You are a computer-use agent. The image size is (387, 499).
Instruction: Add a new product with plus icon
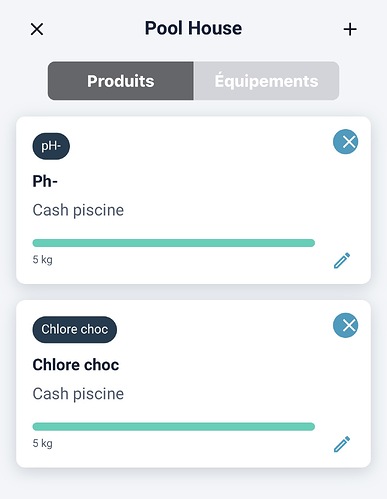[x=350, y=29]
